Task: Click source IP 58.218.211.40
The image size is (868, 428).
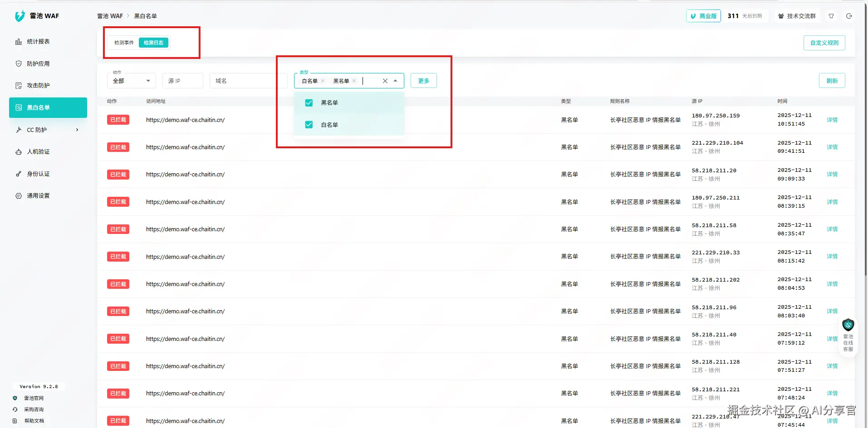Action: point(714,335)
